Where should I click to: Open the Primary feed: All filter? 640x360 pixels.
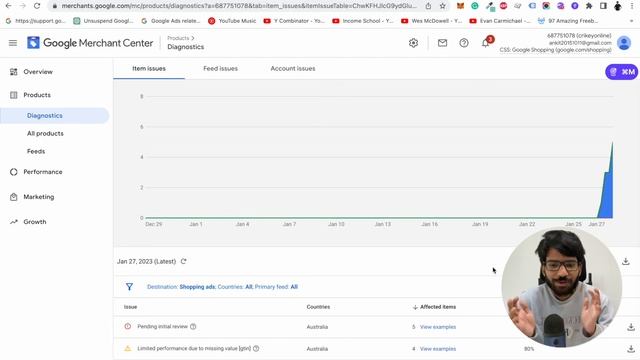(276, 287)
